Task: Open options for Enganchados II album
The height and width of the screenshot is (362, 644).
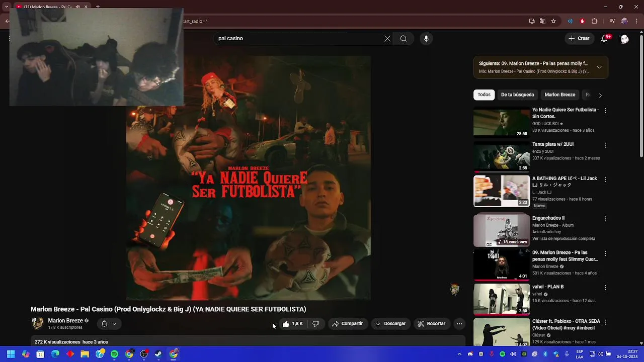Action: pos(606,219)
